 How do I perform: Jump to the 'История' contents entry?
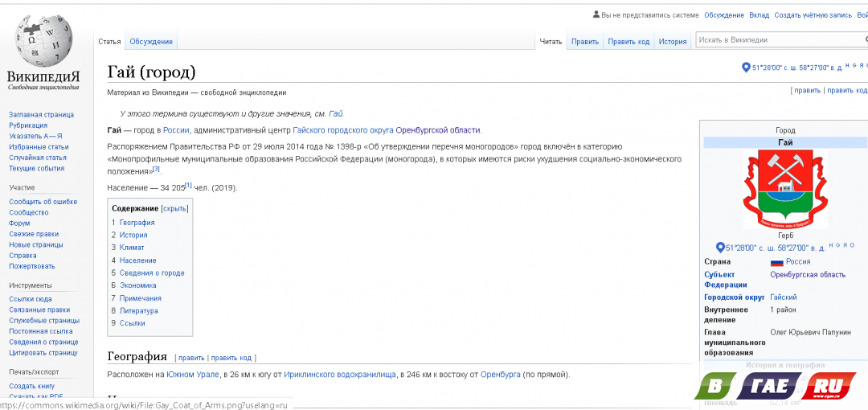click(x=133, y=235)
